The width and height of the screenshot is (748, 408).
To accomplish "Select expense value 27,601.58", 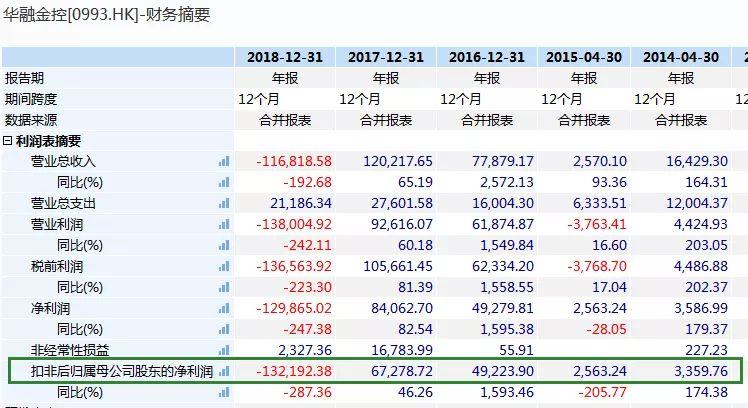I will point(402,203).
